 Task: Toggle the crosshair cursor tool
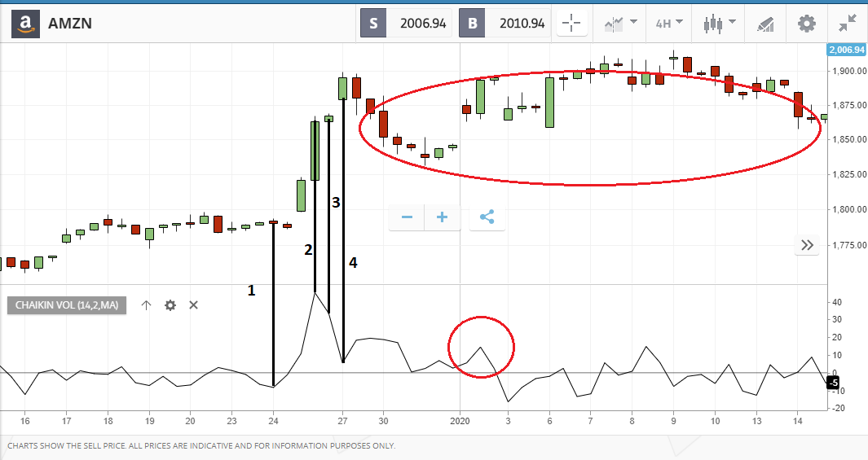point(571,24)
